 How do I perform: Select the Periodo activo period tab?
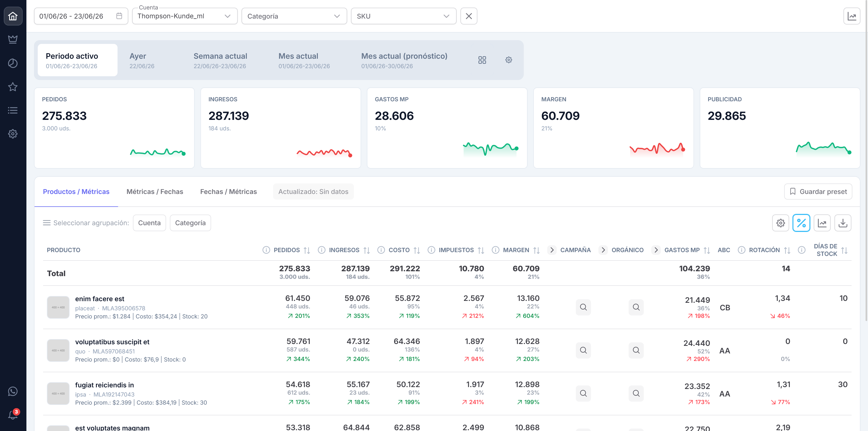click(78, 60)
